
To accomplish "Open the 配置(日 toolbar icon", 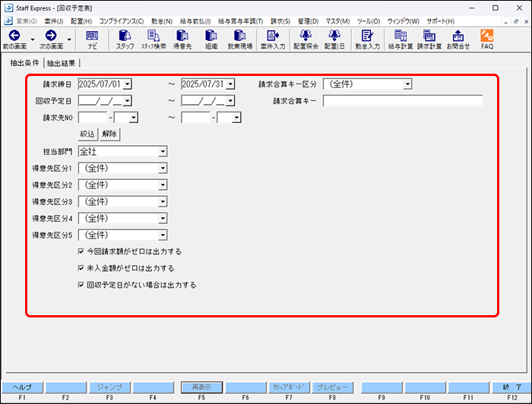I will coord(334,39).
